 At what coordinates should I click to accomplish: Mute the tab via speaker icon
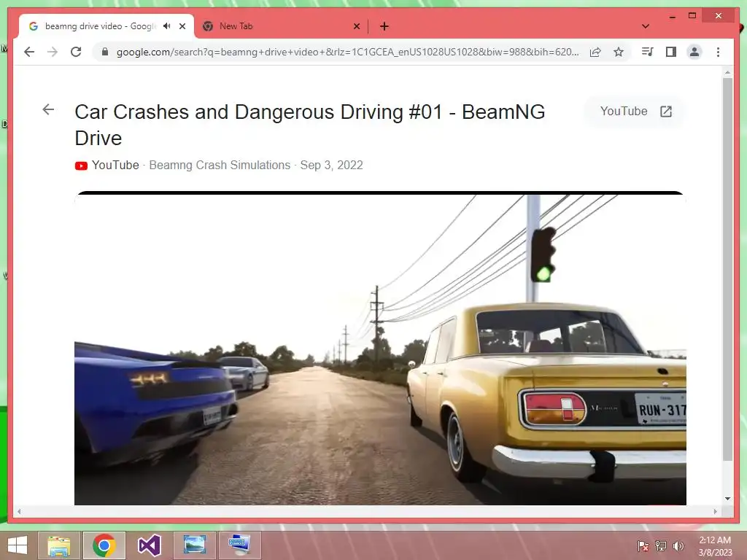pos(166,26)
